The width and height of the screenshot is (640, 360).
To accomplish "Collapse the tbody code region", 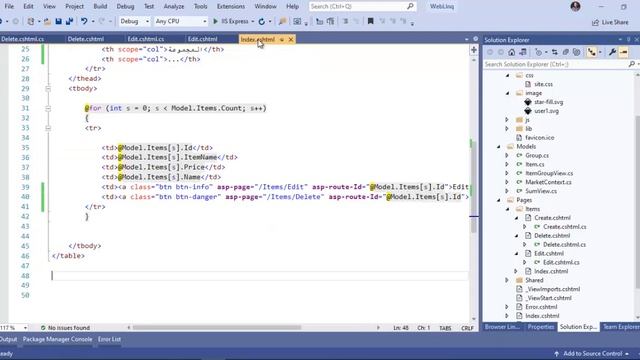I will [48, 89].
